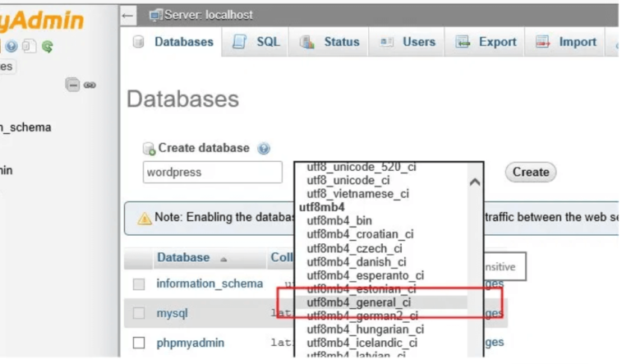The image size is (631, 364).
Task: Check the mysql database row checkbox
Action: [139, 313]
